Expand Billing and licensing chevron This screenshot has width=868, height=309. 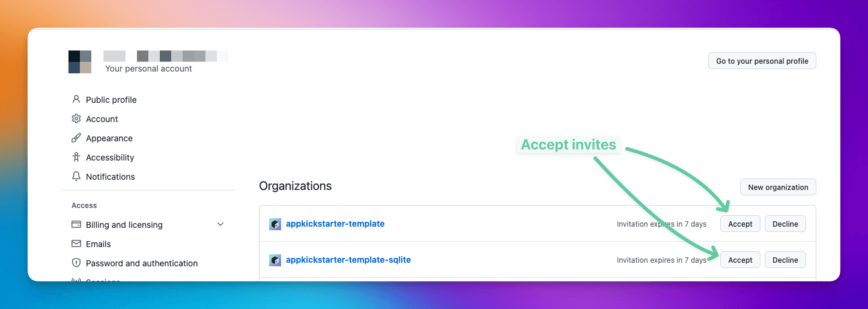coord(220,225)
